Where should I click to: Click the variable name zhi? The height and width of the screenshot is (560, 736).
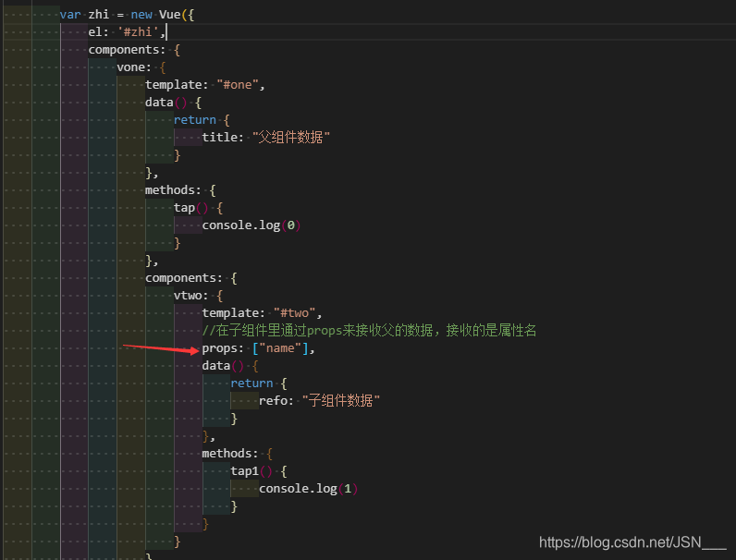(x=99, y=15)
